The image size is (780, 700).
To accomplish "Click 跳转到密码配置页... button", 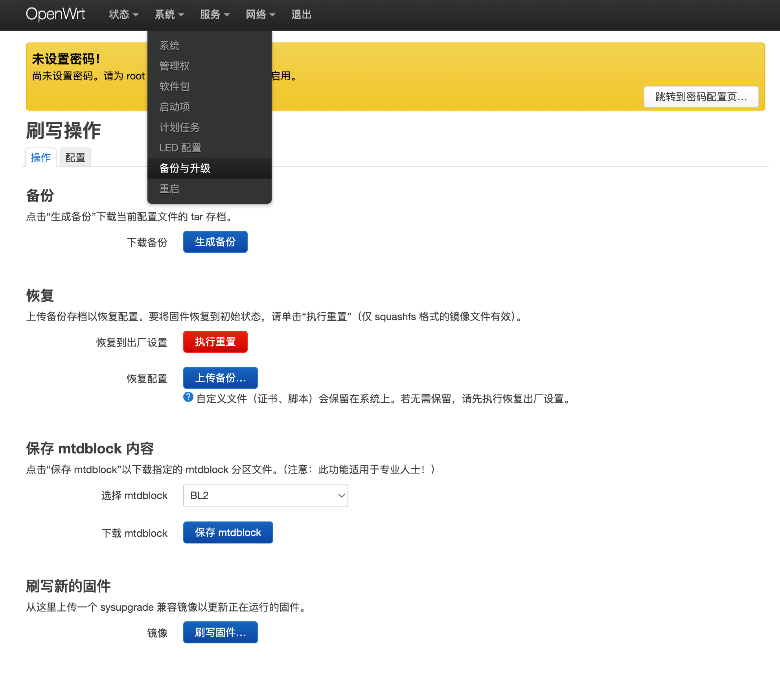I will [x=701, y=97].
